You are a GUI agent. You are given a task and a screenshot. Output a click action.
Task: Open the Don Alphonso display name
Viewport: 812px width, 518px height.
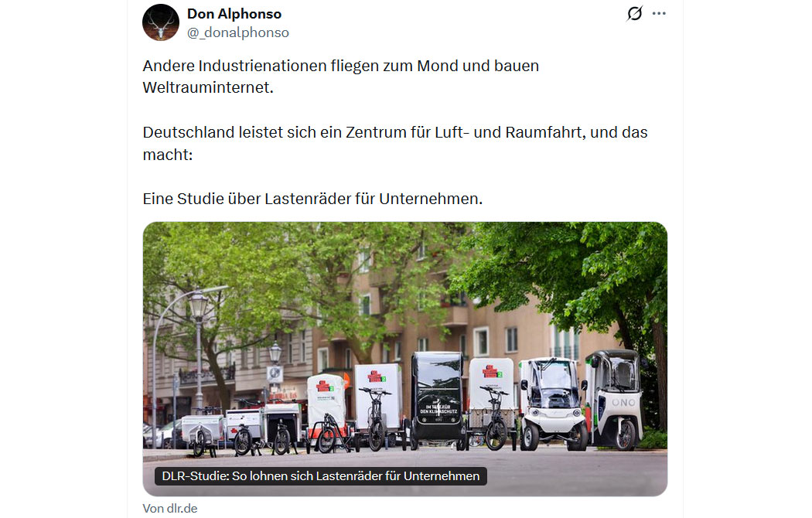point(234,14)
